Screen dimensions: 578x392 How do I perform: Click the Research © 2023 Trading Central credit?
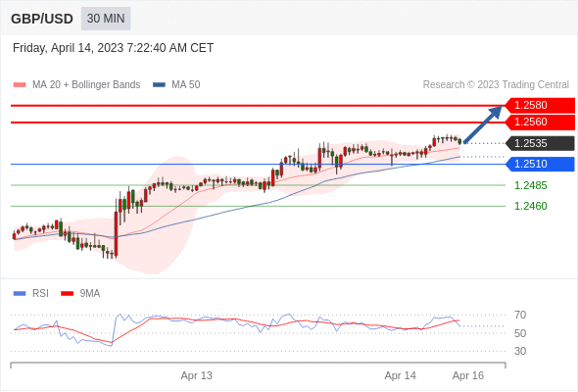pos(496,85)
